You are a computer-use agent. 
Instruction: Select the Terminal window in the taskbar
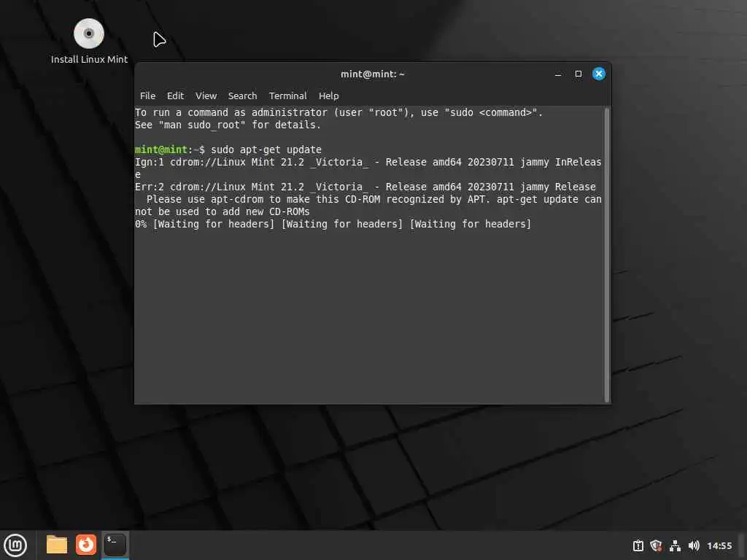point(115,545)
